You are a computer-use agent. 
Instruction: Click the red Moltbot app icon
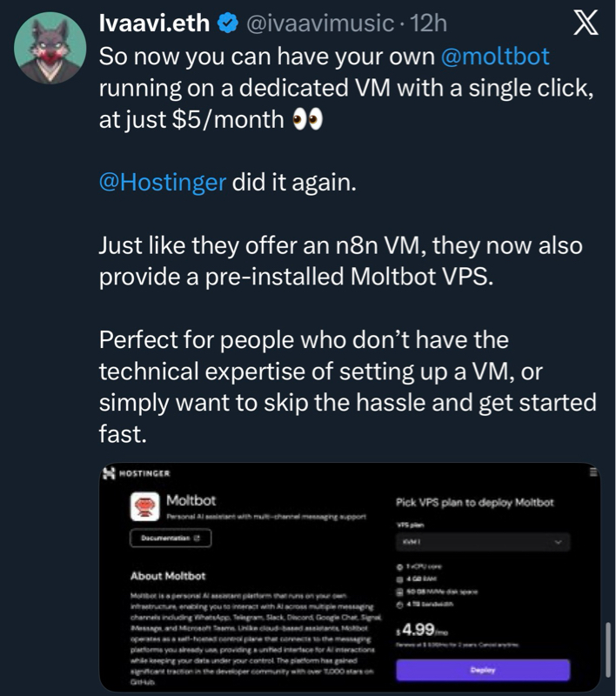click(144, 506)
